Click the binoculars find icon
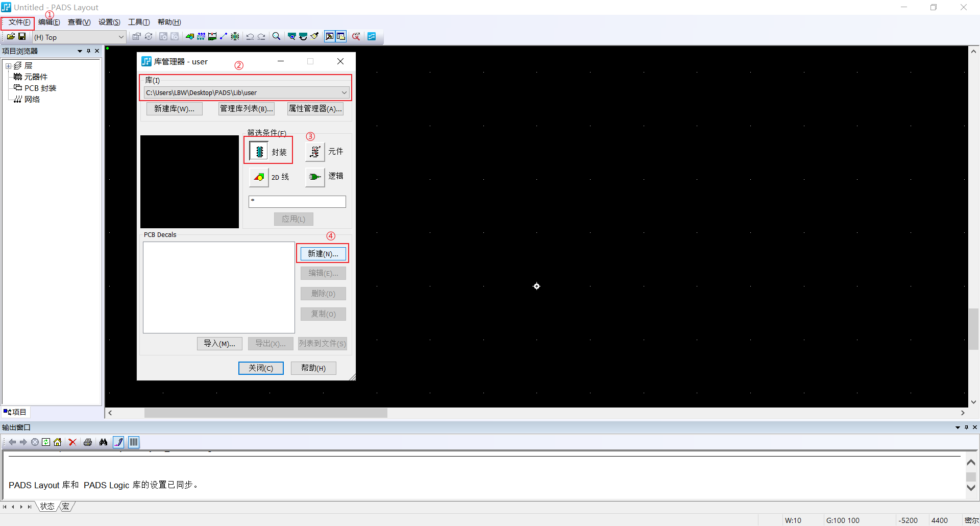This screenshot has width=980, height=526. 103,442
